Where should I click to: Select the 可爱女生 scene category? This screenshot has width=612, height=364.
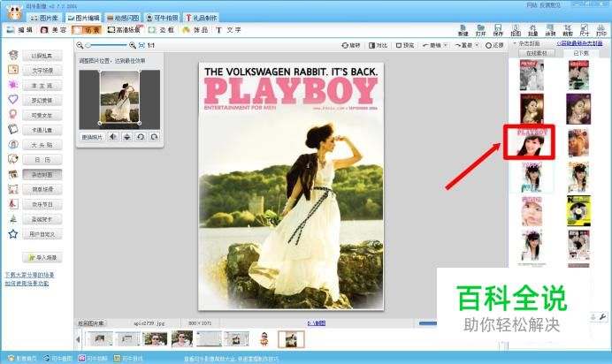click(42, 116)
